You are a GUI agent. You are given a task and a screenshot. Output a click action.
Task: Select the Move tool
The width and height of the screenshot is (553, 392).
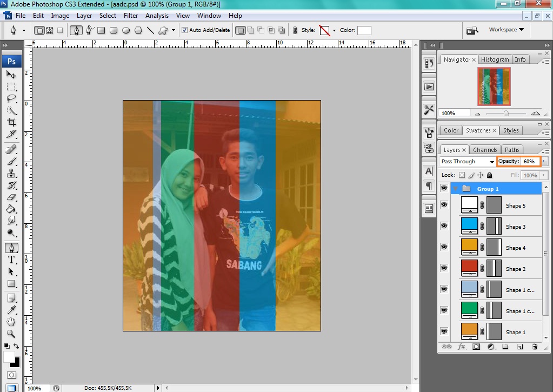tap(12, 75)
